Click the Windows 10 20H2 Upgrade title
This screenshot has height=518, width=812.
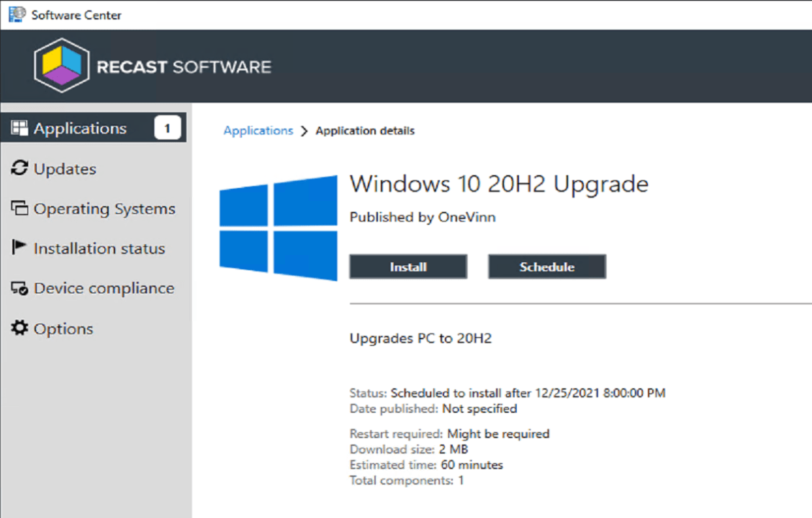(499, 184)
